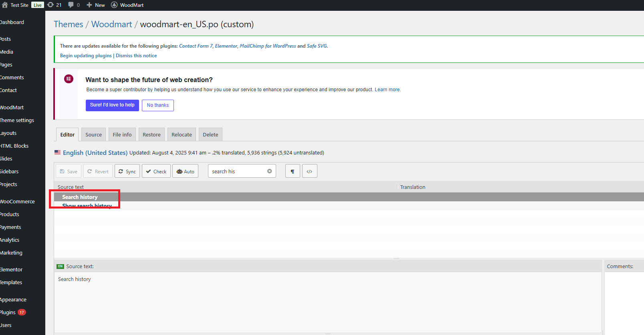Click the Woodmart breadcrumb link
644x335 pixels.
pos(111,24)
